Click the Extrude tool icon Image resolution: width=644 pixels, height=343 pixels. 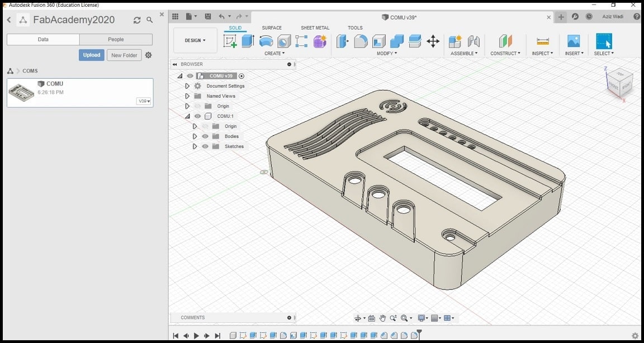(x=248, y=41)
